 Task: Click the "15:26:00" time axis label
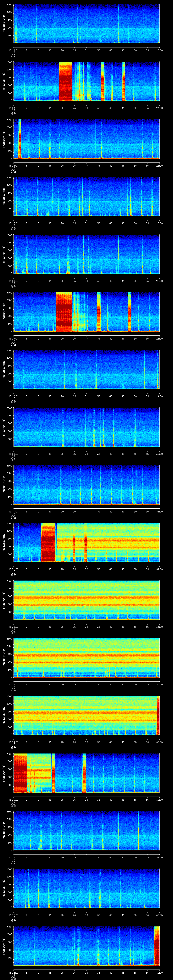(13, 281)
